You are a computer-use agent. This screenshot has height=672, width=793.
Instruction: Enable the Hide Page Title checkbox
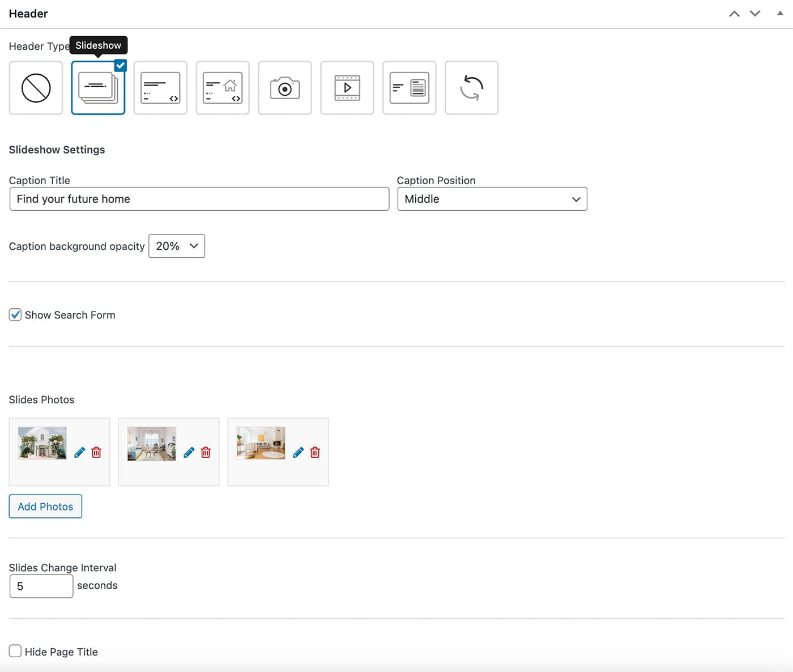pos(15,651)
